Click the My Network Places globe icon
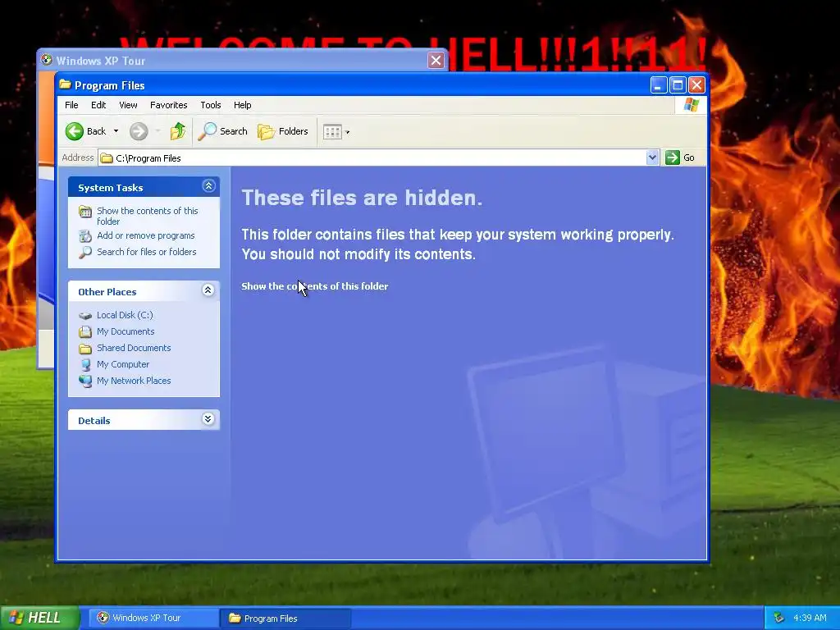The height and width of the screenshot is (630, 840). tap(85, 381)
